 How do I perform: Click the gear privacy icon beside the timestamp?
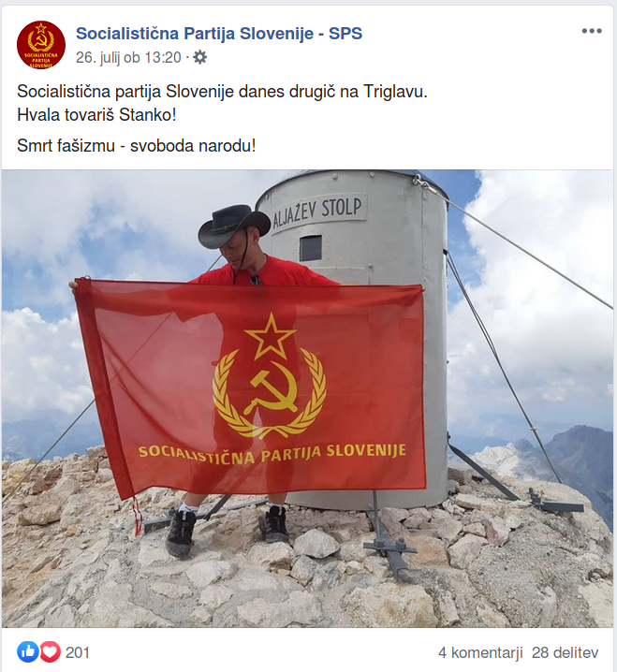[x=199, y=57]
